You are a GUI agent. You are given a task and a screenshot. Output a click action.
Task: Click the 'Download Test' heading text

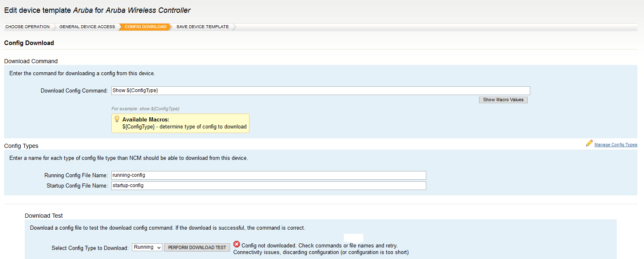point(44,216)
